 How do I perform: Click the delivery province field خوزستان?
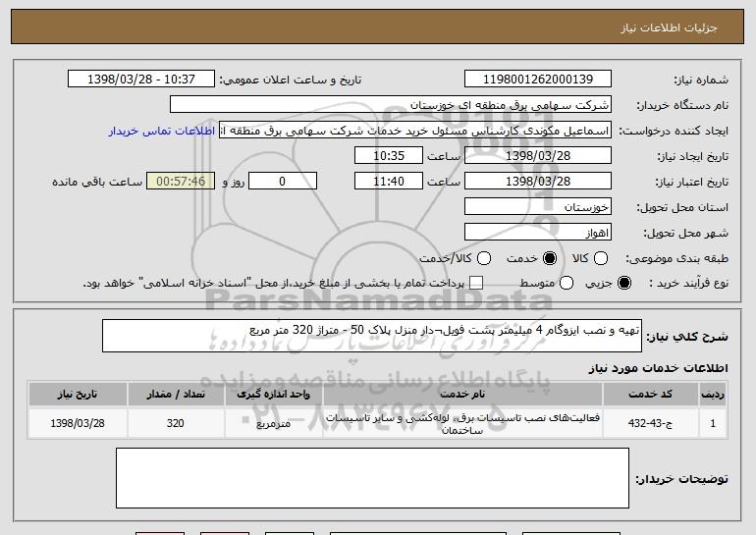point(537,207)
